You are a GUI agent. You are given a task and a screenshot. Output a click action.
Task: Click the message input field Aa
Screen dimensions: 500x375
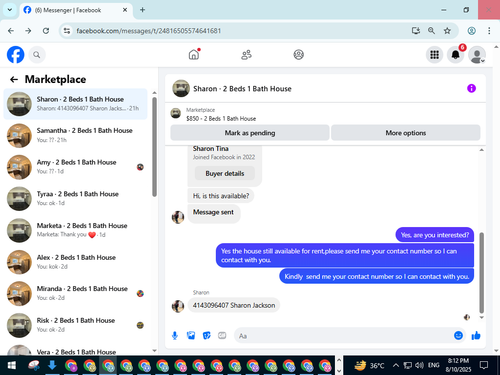(x=343, y=336)
